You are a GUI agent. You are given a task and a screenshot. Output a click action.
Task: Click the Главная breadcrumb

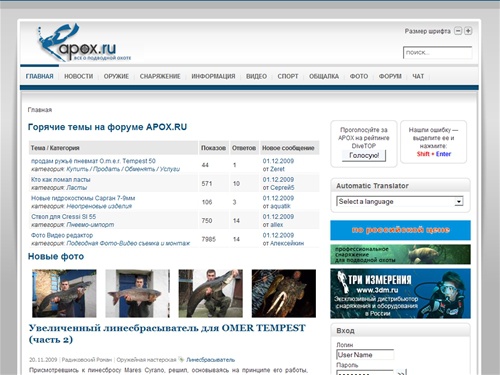click(40, 110)
